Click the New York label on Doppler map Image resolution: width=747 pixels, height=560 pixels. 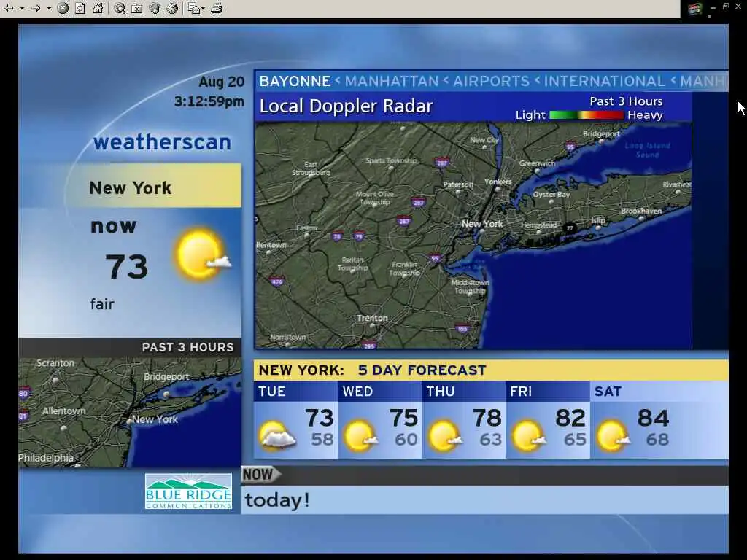tap(482, 224)
